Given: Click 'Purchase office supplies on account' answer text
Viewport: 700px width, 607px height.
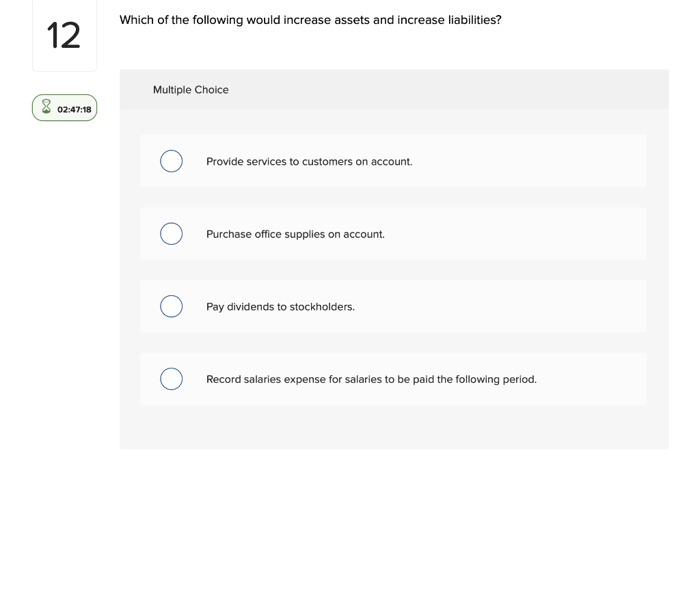Looking at the screenshot, I should (295, 234).
